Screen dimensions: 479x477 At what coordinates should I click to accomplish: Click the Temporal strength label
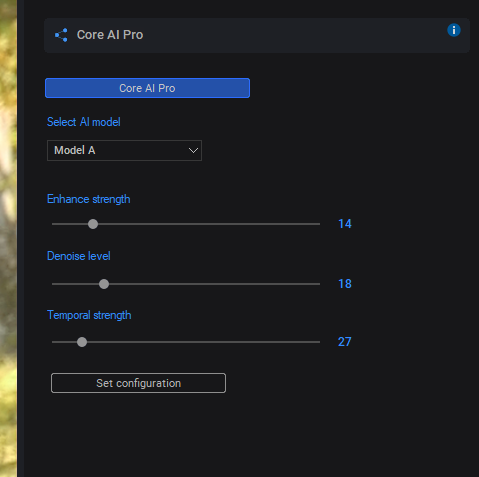[x=89, y=315]
